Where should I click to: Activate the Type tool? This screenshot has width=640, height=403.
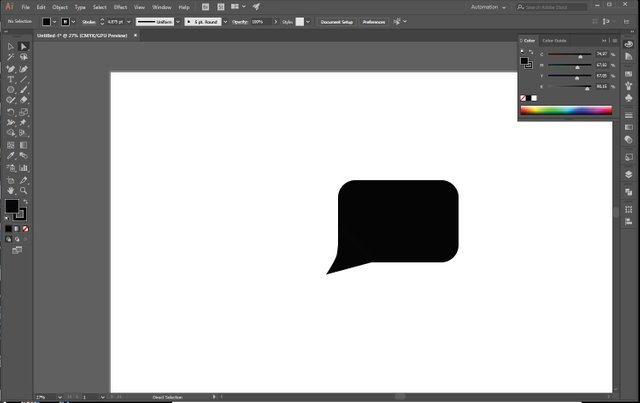click(11, 79)
